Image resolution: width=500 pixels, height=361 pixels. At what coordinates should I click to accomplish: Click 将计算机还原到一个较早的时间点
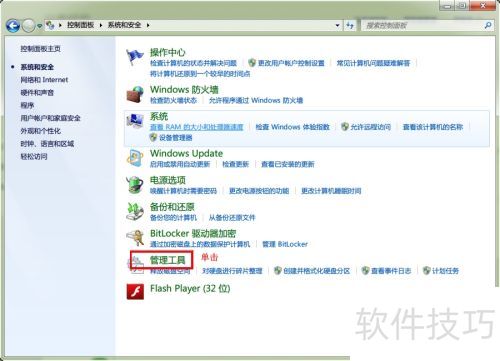200,74
